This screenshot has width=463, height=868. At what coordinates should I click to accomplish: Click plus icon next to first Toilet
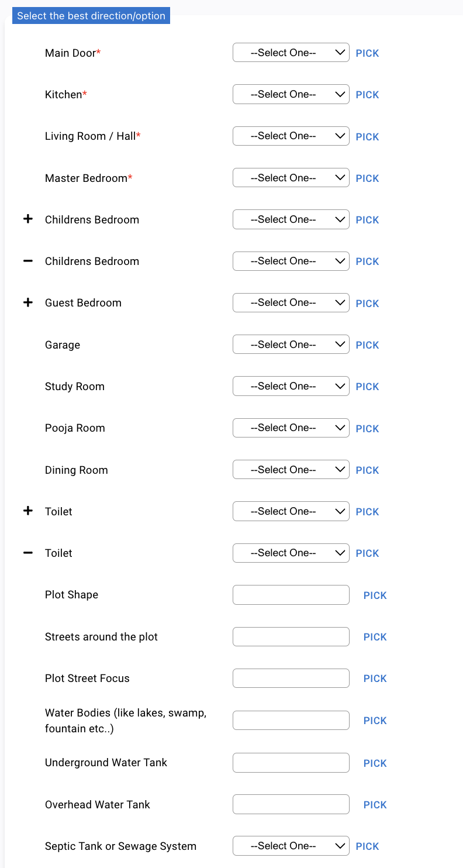pos(27,511)
